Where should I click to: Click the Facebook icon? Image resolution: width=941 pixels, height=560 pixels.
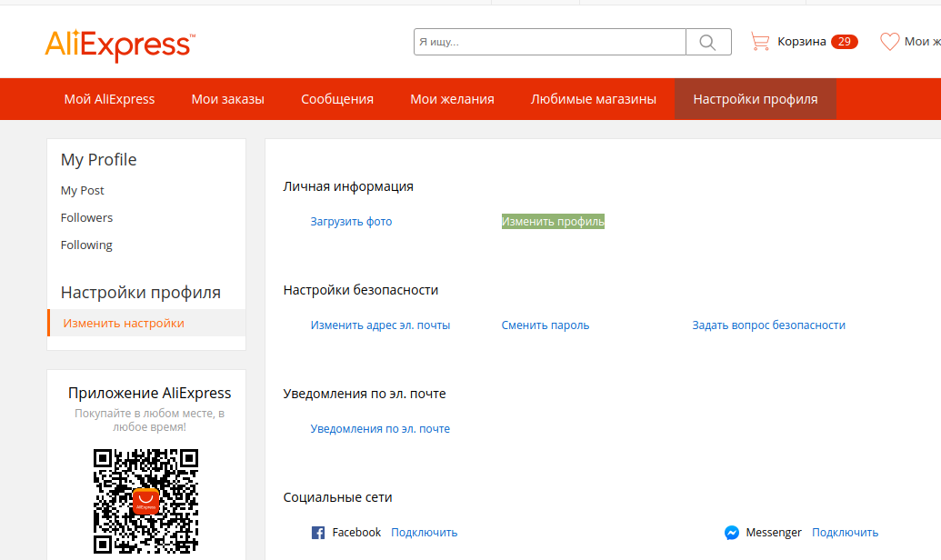(318, 533)
